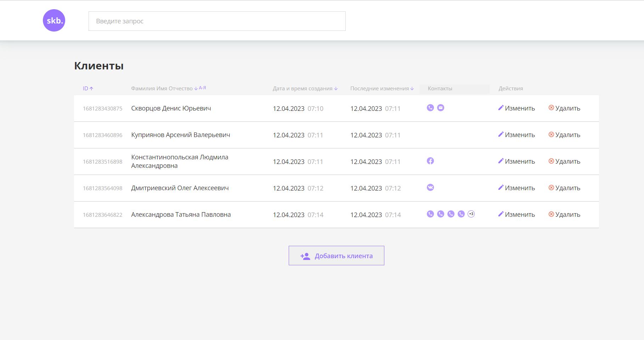Click the skb logo in the header

pyautogui.click(x=54, y=20)
